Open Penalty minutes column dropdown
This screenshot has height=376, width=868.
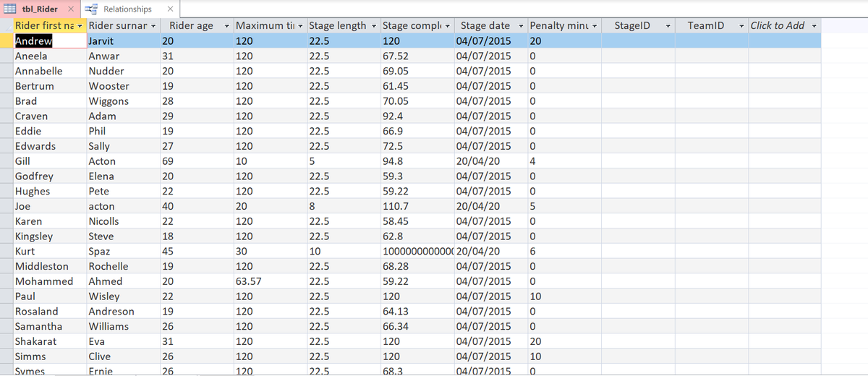click(x=595, y=26)
